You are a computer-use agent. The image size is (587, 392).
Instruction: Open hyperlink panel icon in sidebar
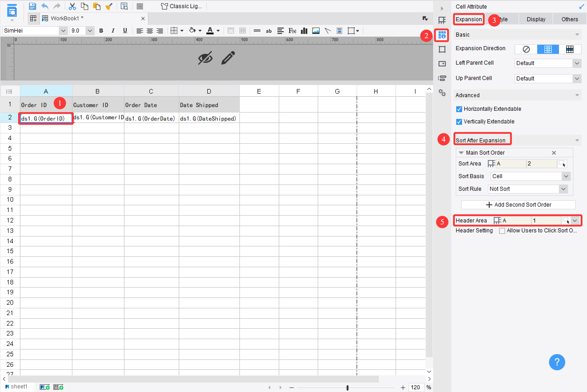click(x=442, y=93)
